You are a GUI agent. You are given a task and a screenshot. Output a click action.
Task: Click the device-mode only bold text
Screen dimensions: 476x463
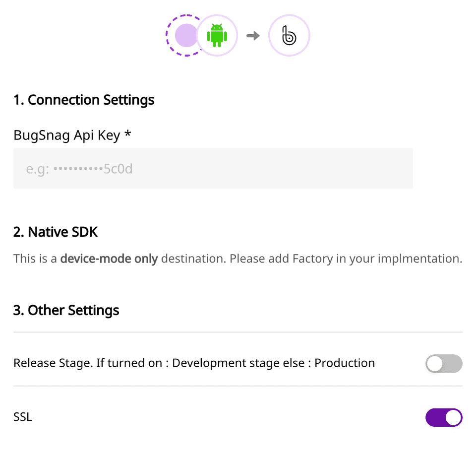coord(109,259)
